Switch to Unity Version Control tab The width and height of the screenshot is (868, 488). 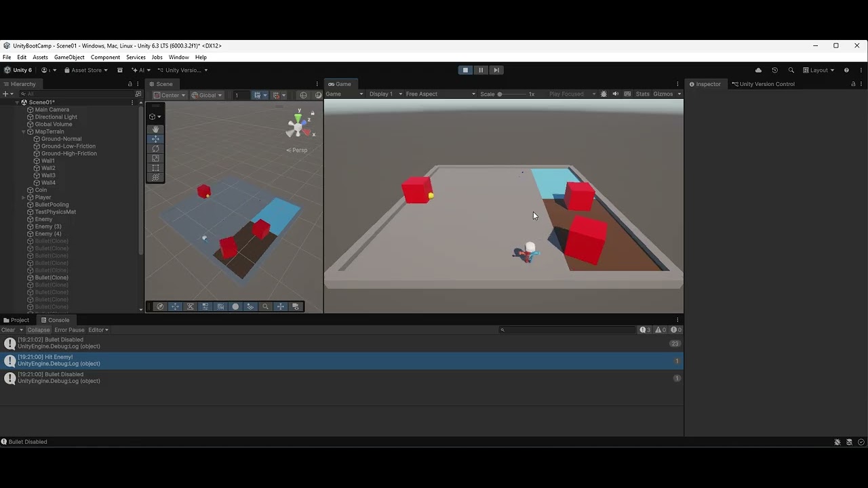click(x=763, y=84)
